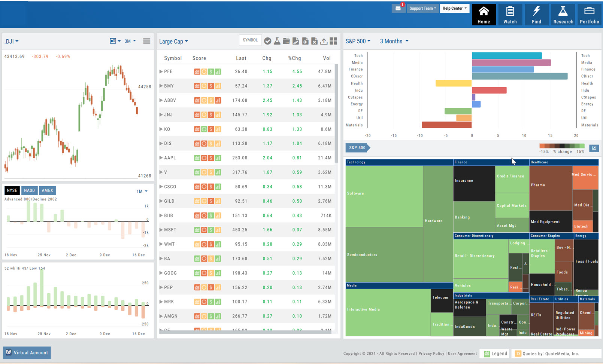Open the S&P 500 sector index dropdown
This screenshot has height=364, width=603.
(358, 41)
